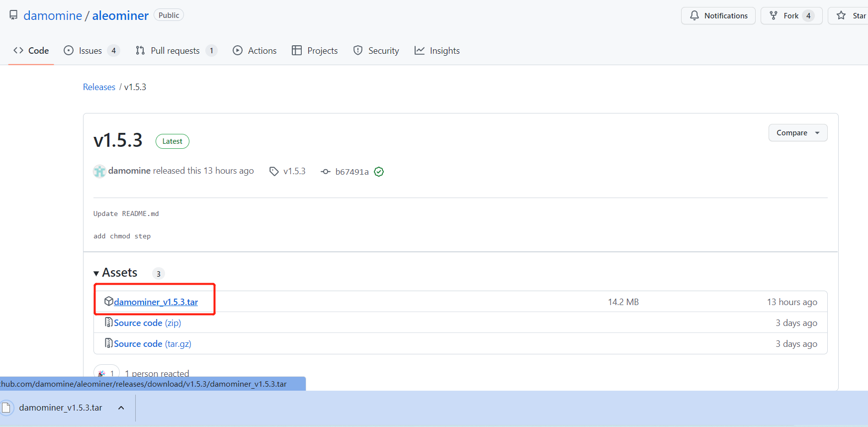Click the repository book icon
The height and width of the screenshot is (427, 868).
(x=13, y=15)
